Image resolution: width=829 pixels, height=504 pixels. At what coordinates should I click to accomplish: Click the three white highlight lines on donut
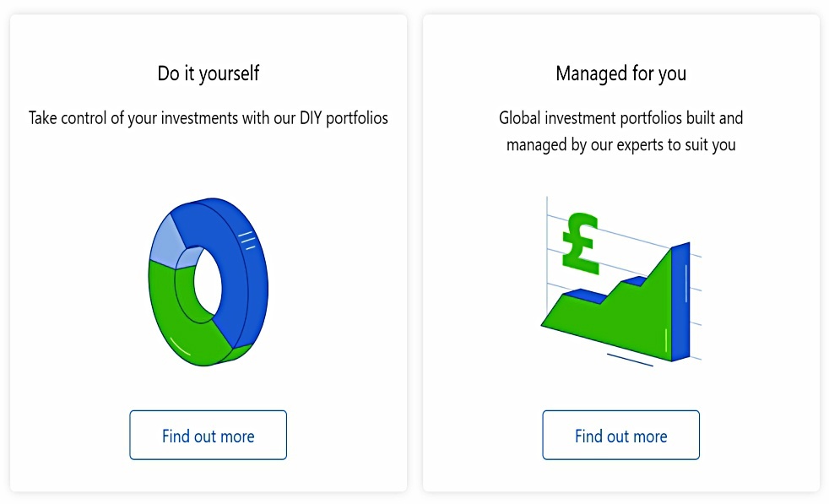247,240
